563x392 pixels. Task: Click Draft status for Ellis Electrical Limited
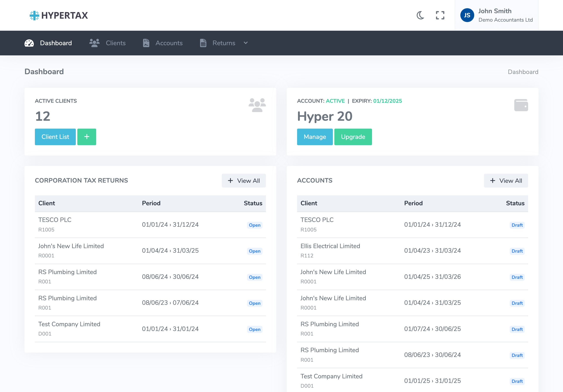517,251
